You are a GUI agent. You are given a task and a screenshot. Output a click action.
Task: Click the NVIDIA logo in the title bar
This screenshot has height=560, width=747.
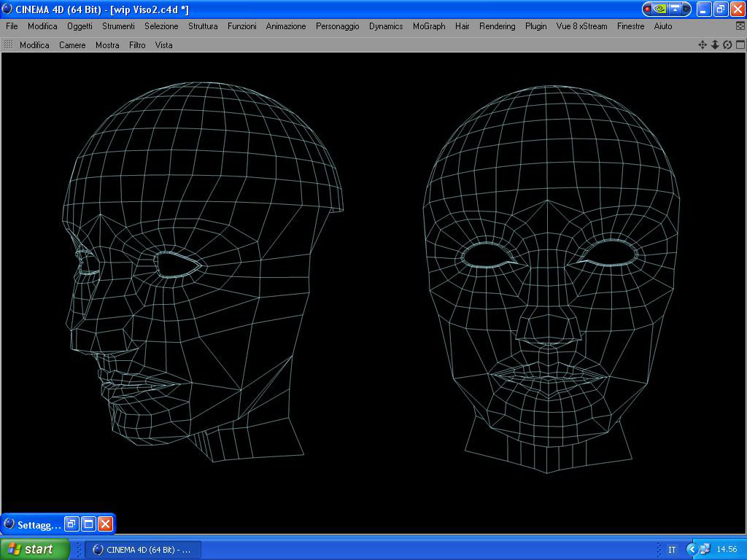point(659,9)
